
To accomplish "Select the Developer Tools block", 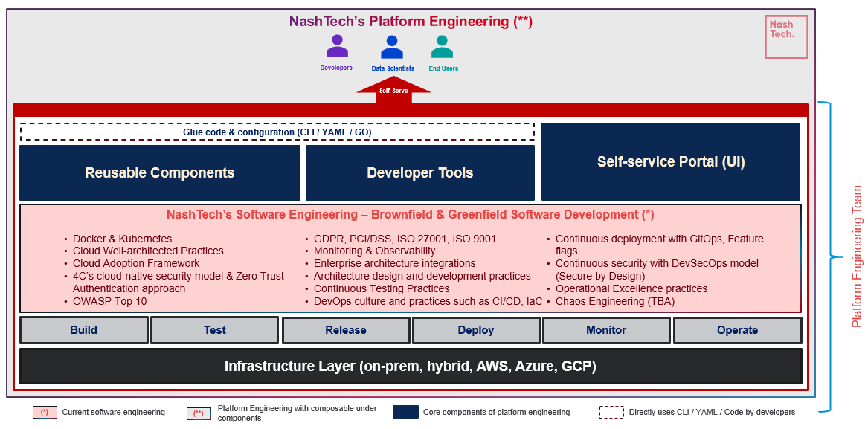I will [419, 173].
